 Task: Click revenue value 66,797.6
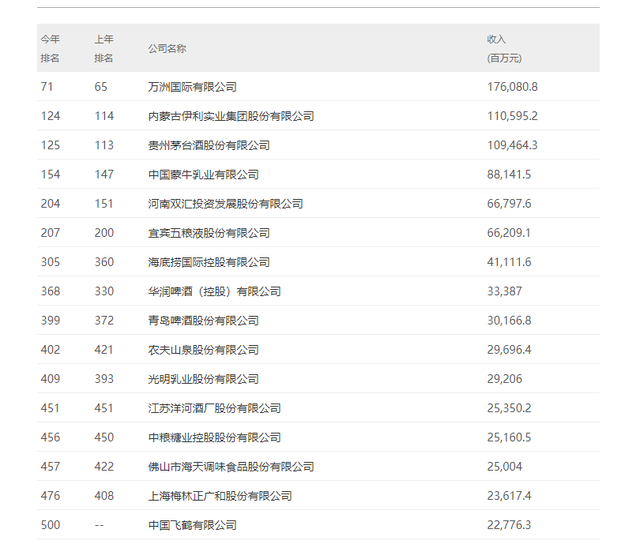coord(509,204)
